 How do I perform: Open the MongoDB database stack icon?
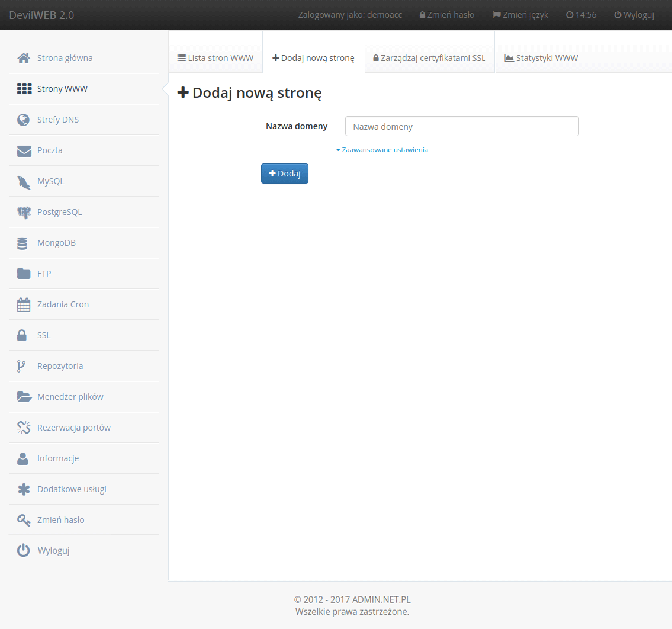coord(22,243)
